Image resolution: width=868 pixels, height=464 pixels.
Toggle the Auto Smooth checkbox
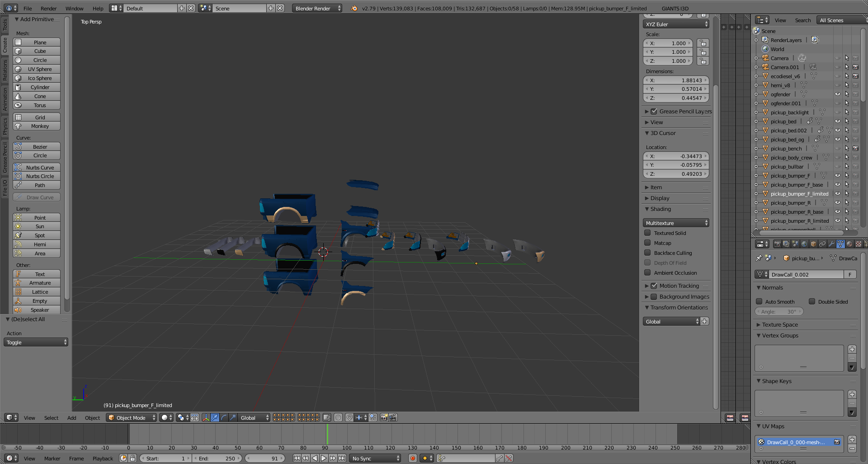pyautogui.click(x=759, y=301)
